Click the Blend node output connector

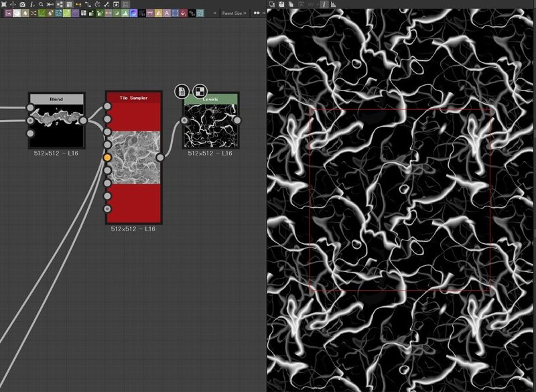[x=83, y=121]
